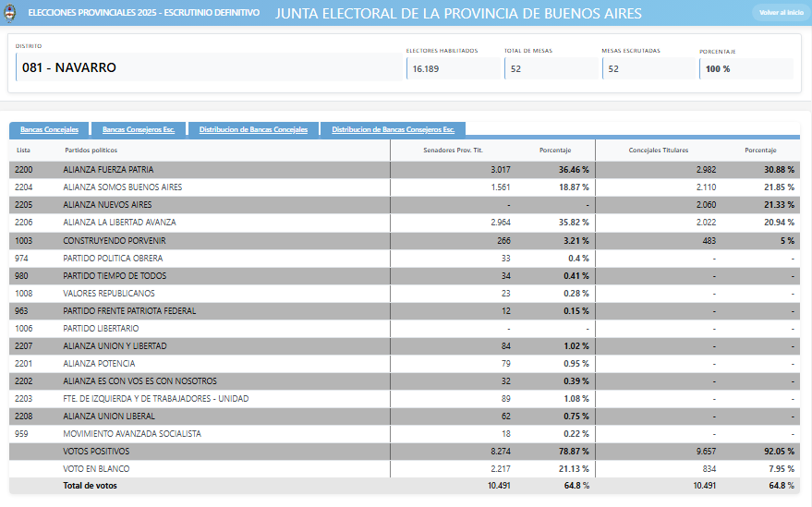The height and width of the screenshot is (507, 812).
Task: Click the Lista column header
Action: click(x=23, y=150)
